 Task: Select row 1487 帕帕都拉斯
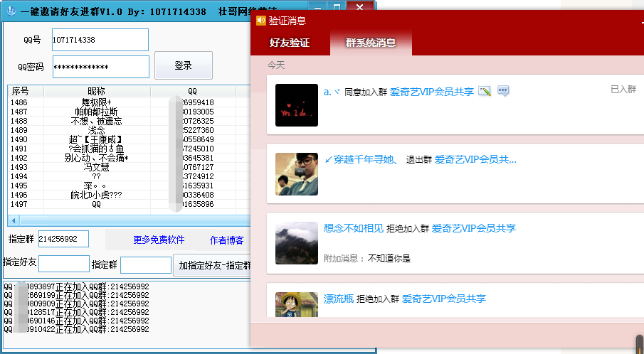point(129,112)
